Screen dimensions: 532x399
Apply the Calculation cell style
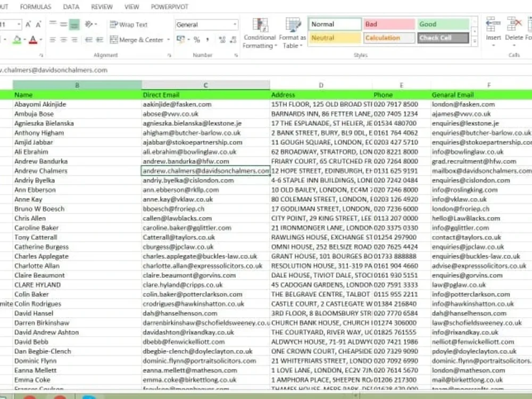point(389,38)
